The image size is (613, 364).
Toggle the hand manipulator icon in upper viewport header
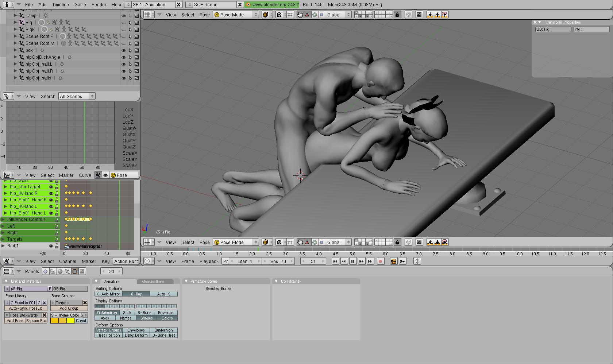pyautogui.click(x=300, y=15)
